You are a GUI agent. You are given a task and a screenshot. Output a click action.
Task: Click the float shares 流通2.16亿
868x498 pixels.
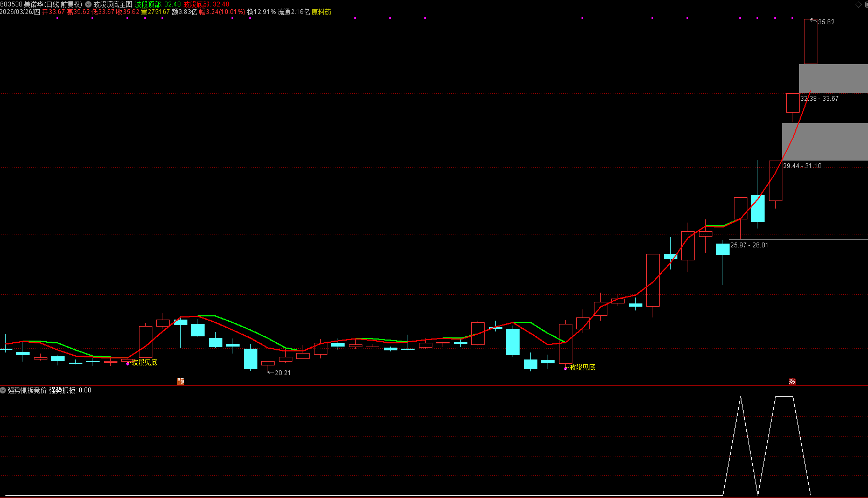pos(293,12)
